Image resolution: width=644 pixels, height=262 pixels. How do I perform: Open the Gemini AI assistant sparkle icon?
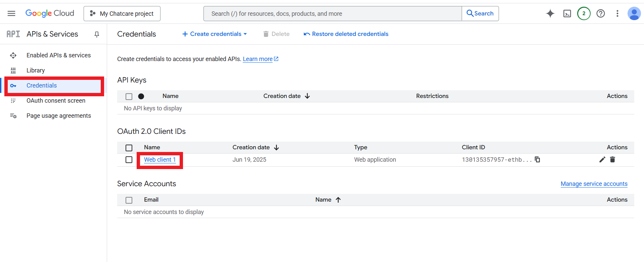550,13
